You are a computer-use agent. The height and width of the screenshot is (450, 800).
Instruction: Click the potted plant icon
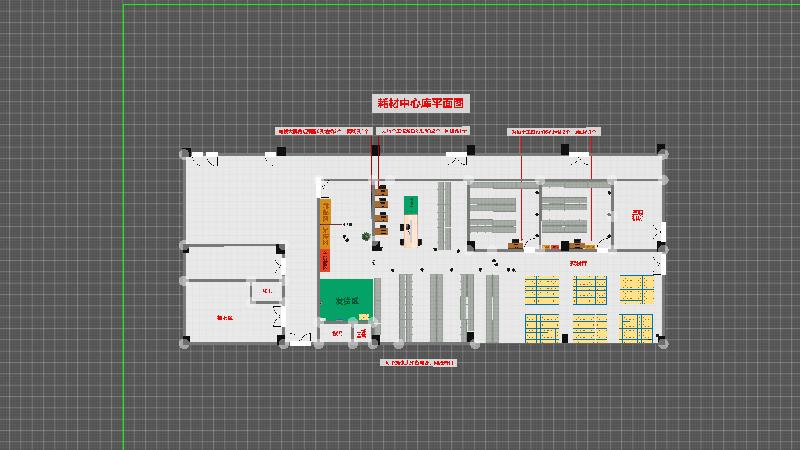(x=366, y=236)
